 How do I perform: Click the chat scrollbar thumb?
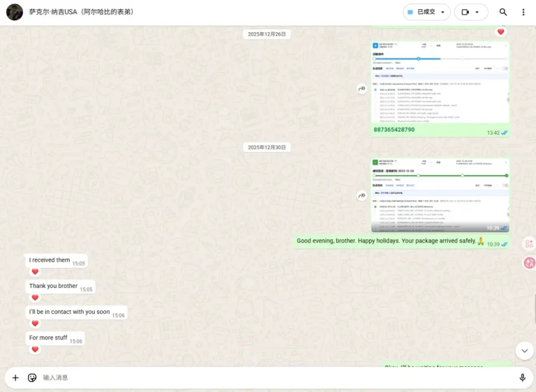(535, 308)
